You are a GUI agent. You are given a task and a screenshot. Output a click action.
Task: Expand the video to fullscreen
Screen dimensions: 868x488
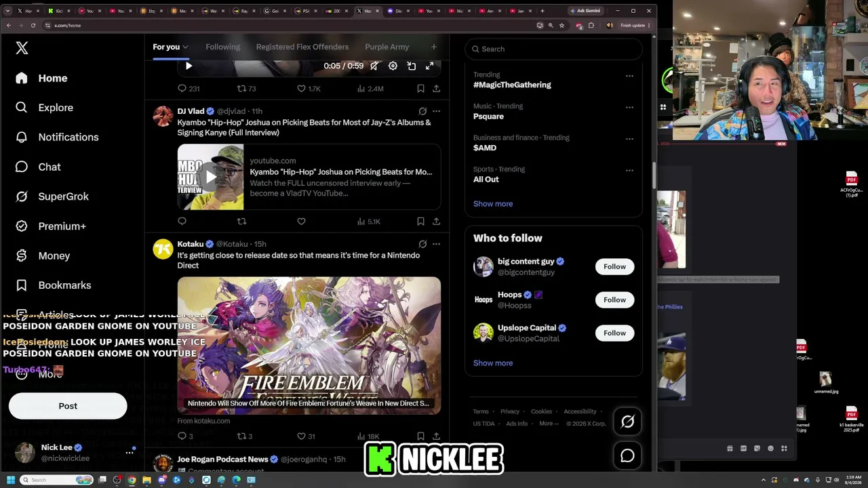coord(429,66)
